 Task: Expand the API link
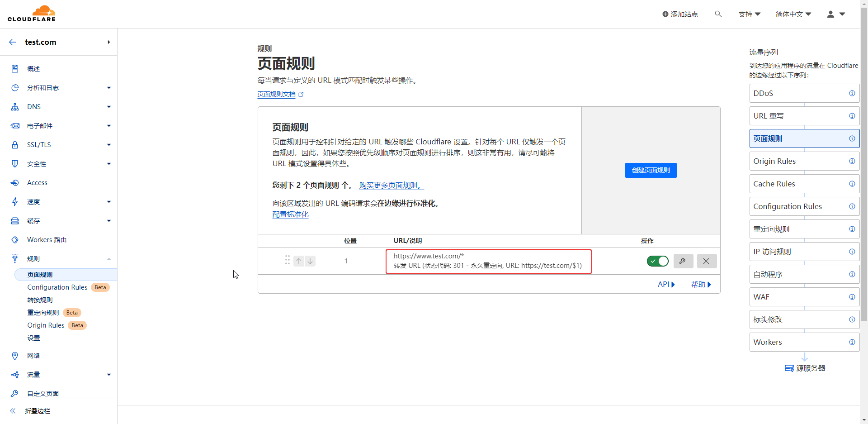coord(666,285)
